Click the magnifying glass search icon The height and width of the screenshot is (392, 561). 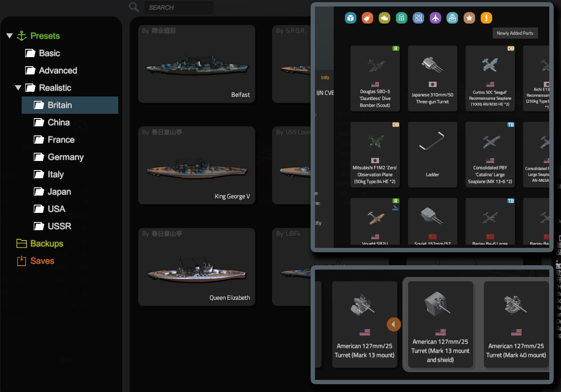click(134, 7)
